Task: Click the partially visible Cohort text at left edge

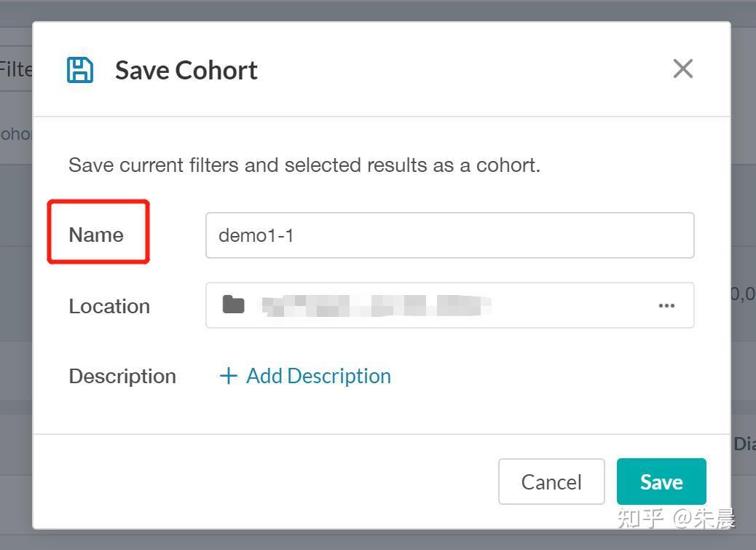Action: (15, 134)
